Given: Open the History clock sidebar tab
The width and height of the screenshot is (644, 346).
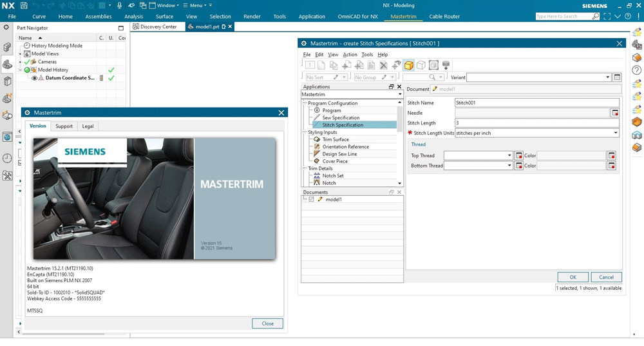Looking at the screenshot, I should click(x=7, y=159).
